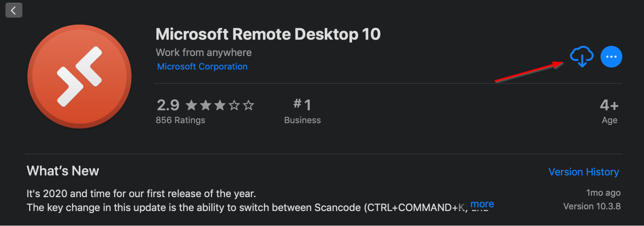This screenshot has height=226, width=644.
Task: Download app via the cloud arrow icon
Action: coord(581,56)
